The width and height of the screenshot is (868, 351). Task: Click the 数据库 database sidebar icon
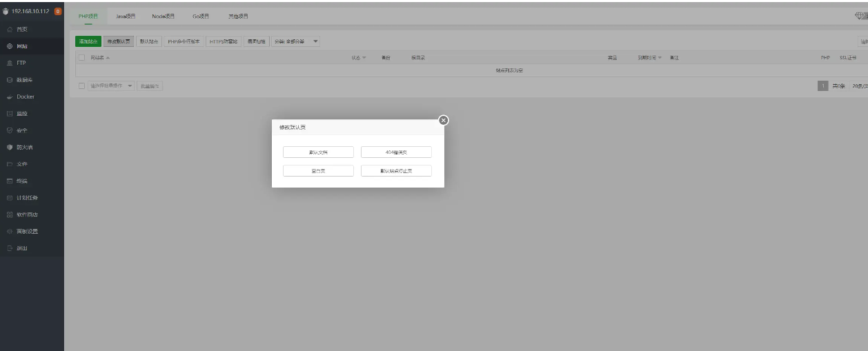tap(10, 80)
